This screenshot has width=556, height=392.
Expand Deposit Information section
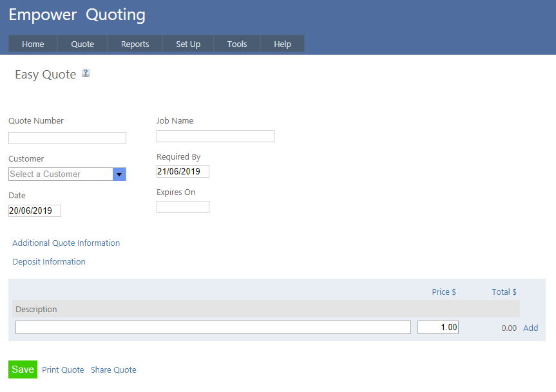pos(49,262)
